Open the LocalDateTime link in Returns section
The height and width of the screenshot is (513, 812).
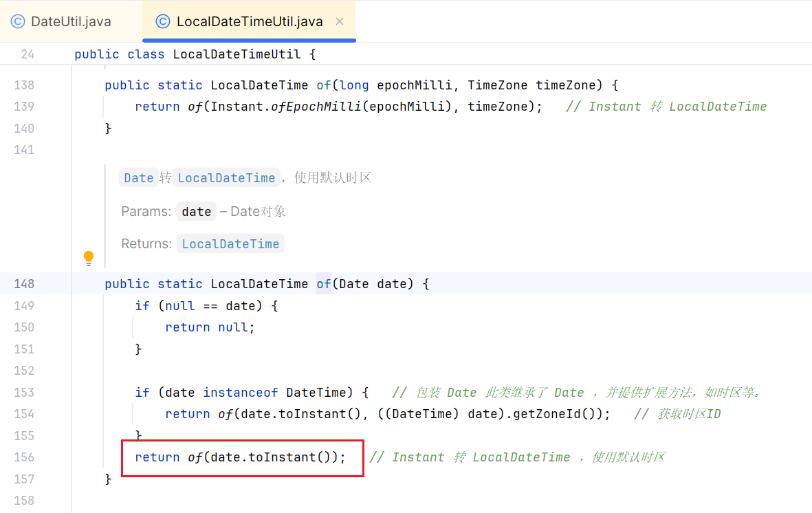tap(230, 243)
